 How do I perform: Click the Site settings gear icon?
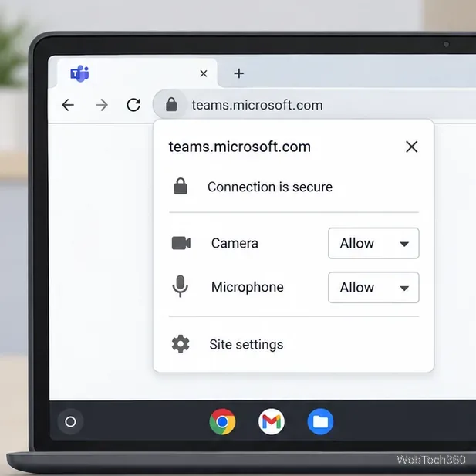coord(181,344)
